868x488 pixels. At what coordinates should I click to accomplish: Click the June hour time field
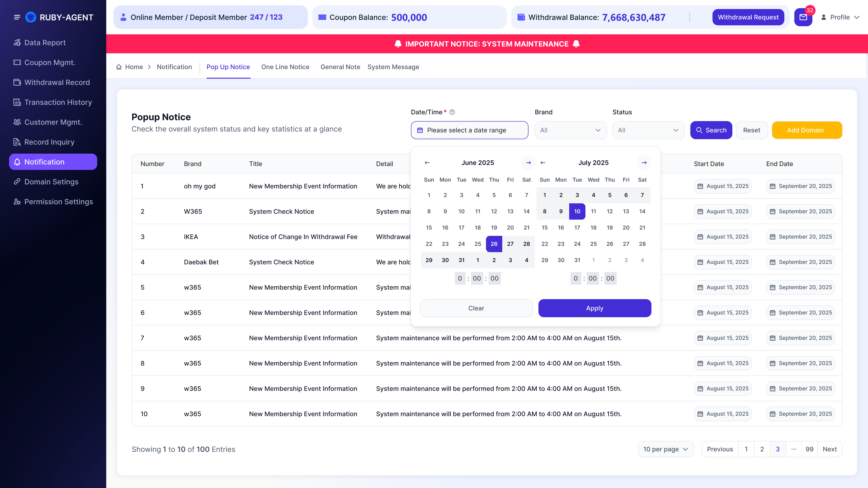pos(460,279)
